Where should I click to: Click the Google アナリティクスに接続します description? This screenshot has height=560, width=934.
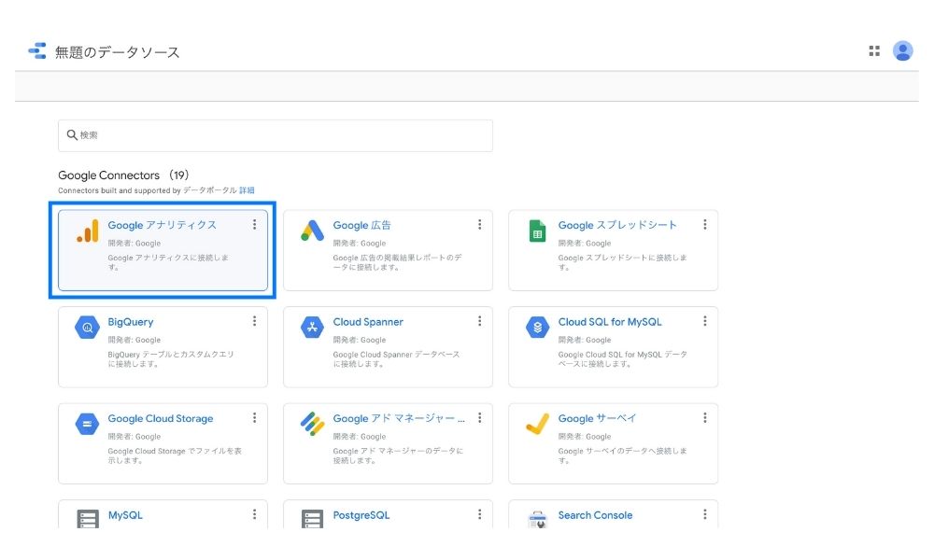168,262
